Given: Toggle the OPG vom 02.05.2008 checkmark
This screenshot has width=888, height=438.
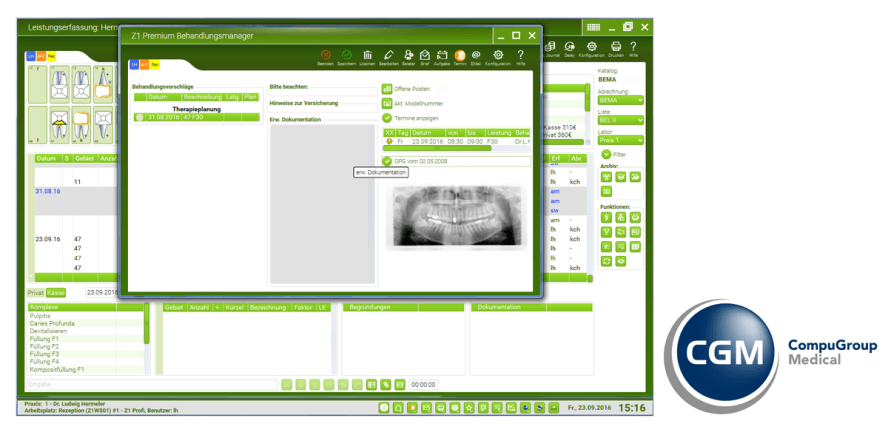Looking at the screenshot, I should pyautogui.click(x=387, y=160).
